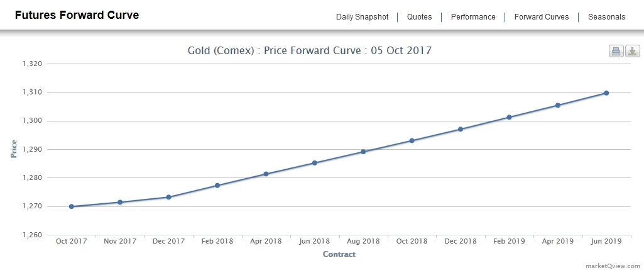Viewport: 644px width, 270px height.
Task: Click the Jun 2018 data point
Action: 315,163
